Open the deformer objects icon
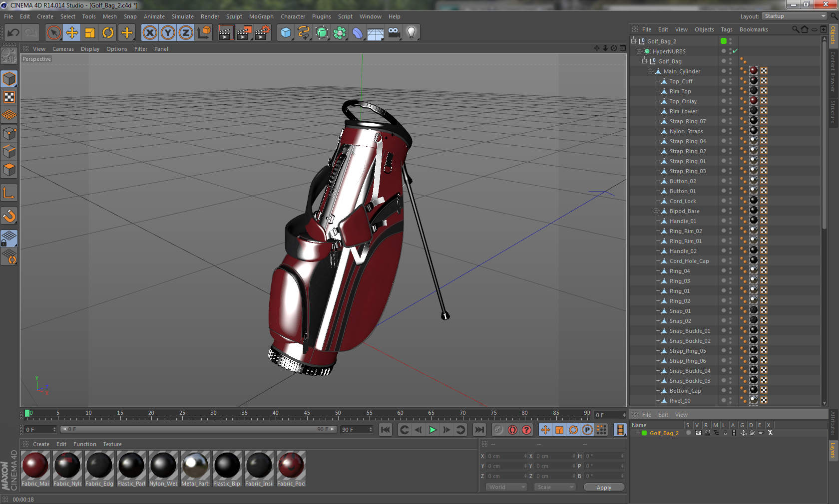 click(x=358, y=33)
